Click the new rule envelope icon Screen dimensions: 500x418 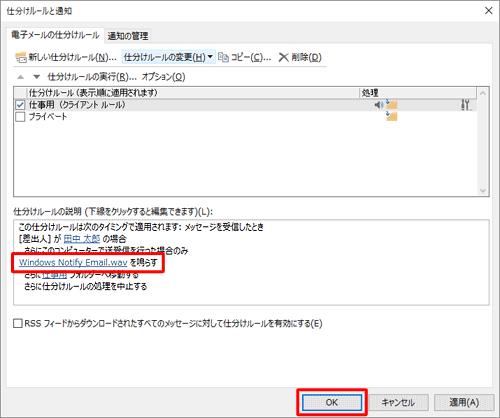tap(21, 57)
